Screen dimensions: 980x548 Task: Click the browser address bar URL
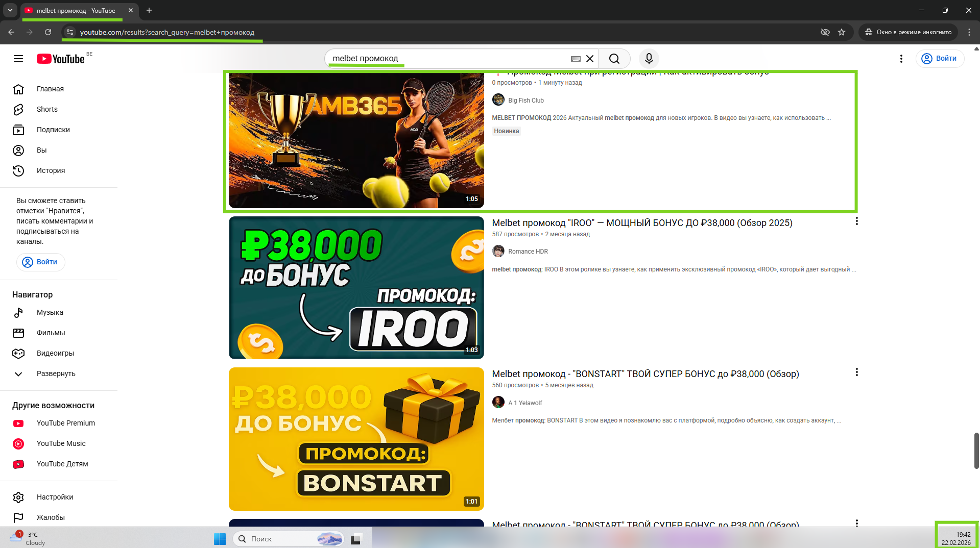tap(167, 32)
